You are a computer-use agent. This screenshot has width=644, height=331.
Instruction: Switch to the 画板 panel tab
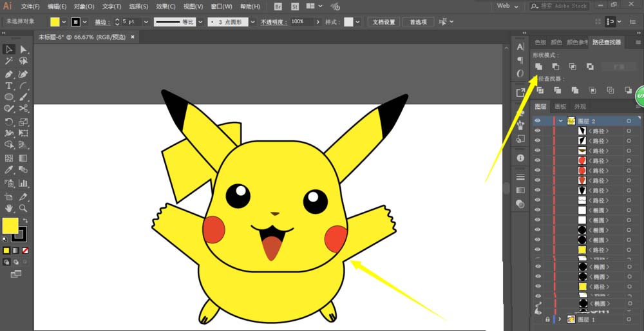pyautogui.click(x=560, y=107)
